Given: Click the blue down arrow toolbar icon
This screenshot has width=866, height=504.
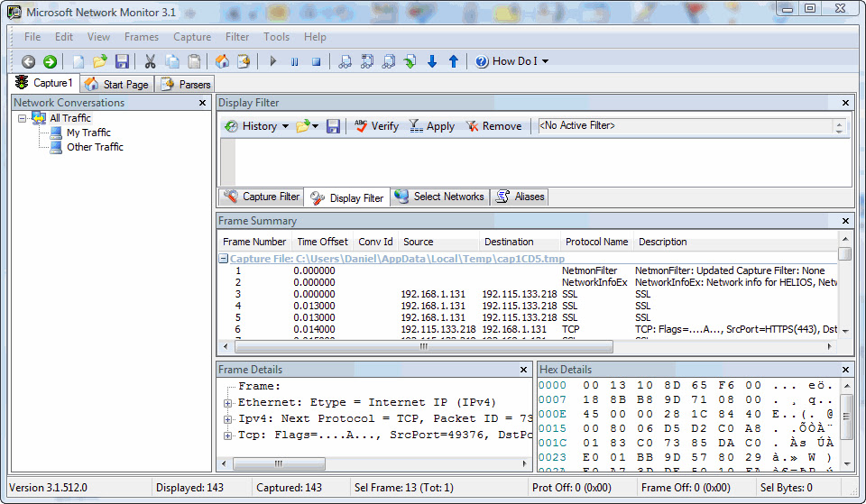Looking at the screenshot, I should tap(432, 61).
